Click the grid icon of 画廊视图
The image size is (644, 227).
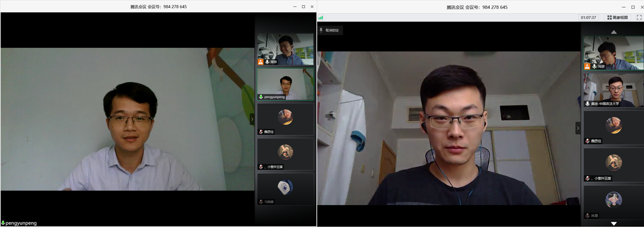[x=609, y=17]
